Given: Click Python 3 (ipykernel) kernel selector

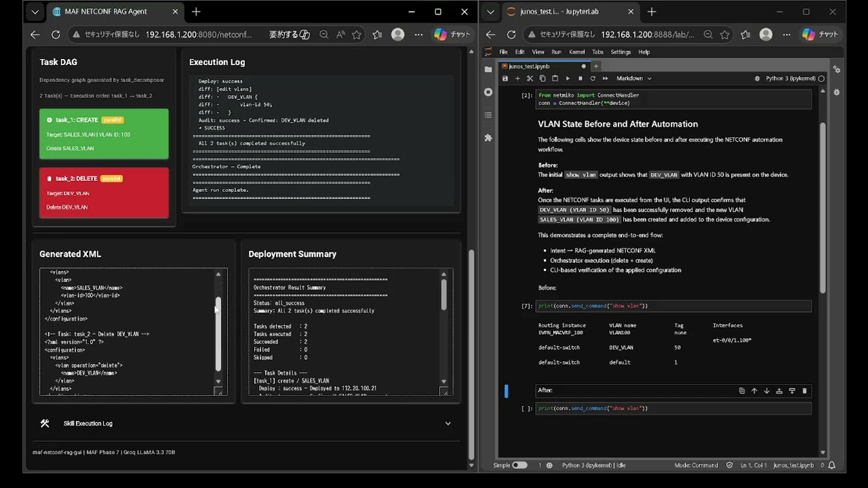Looking at the screenshot, I should [x=791, y=79].
